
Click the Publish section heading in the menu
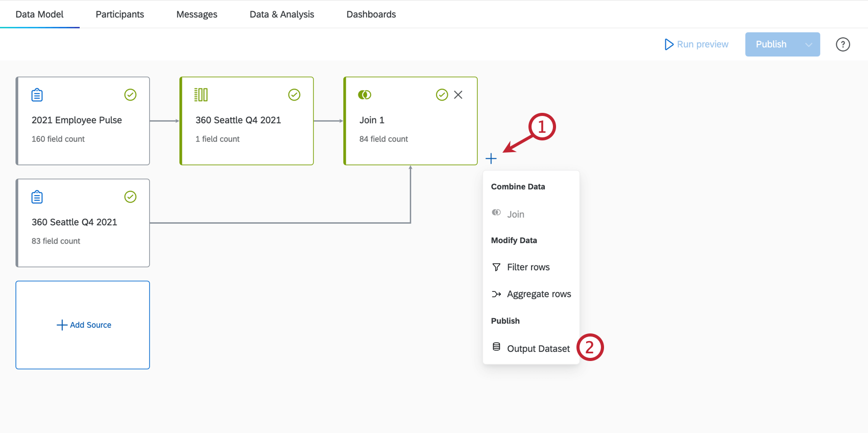[x=505, y=321]
